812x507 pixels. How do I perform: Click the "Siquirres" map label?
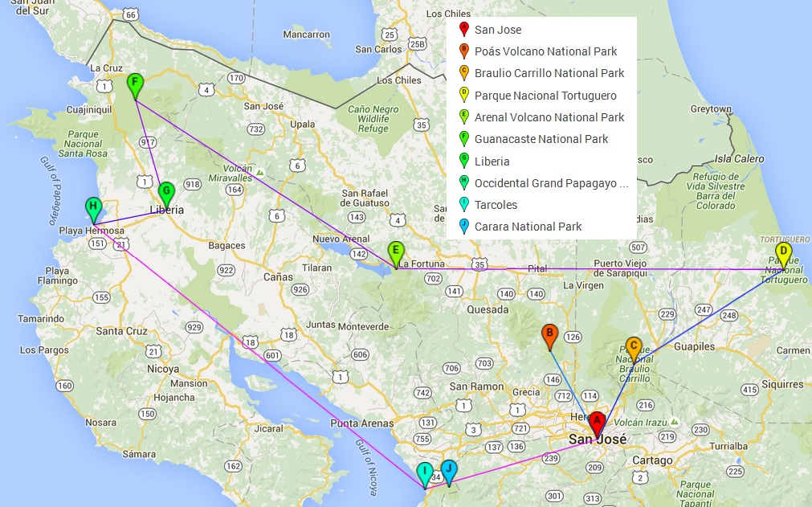(782, 384)
